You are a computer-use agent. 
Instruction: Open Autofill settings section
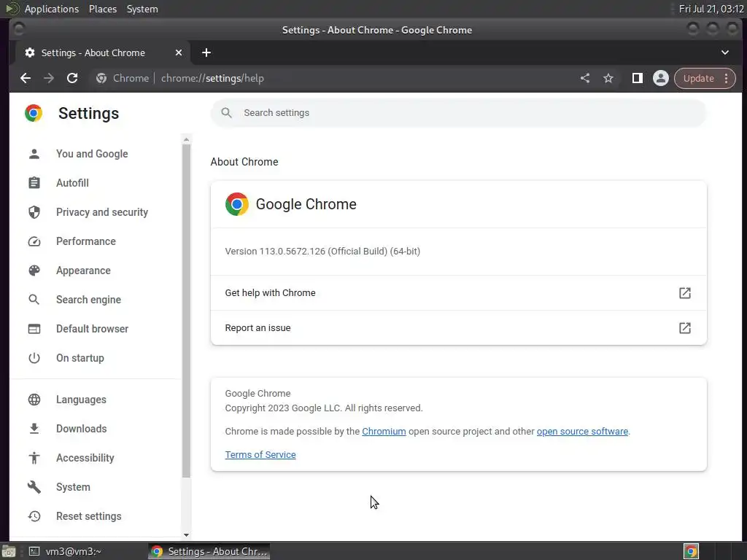point(72,183)
